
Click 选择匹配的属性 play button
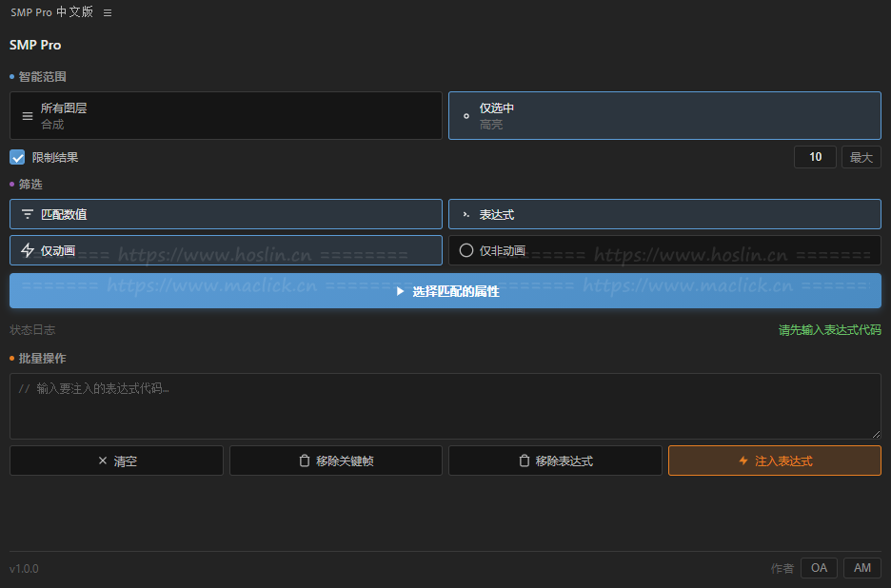[445, 291]
